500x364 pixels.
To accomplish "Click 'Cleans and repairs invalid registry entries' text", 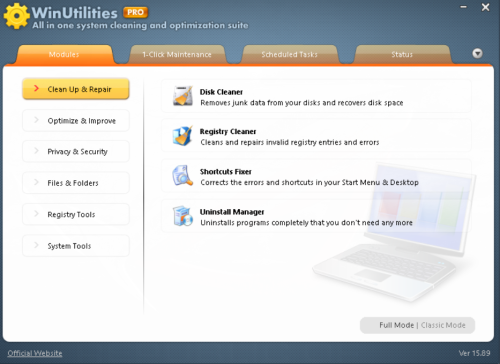I will (x=290, y=142).
